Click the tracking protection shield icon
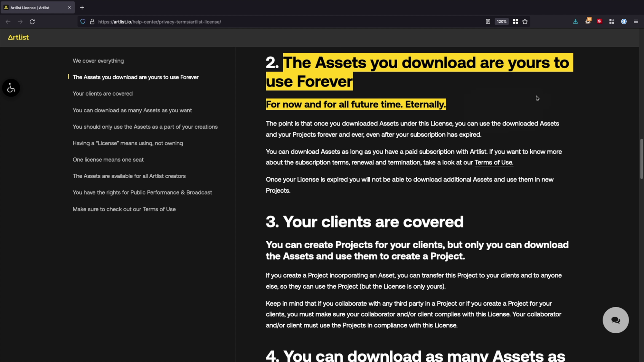 point(83,22)
